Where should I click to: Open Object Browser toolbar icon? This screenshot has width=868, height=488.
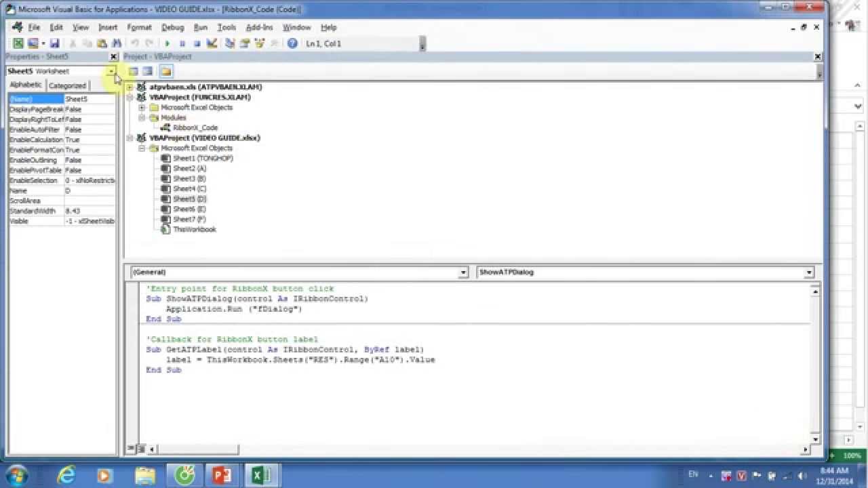pos(260,43)
